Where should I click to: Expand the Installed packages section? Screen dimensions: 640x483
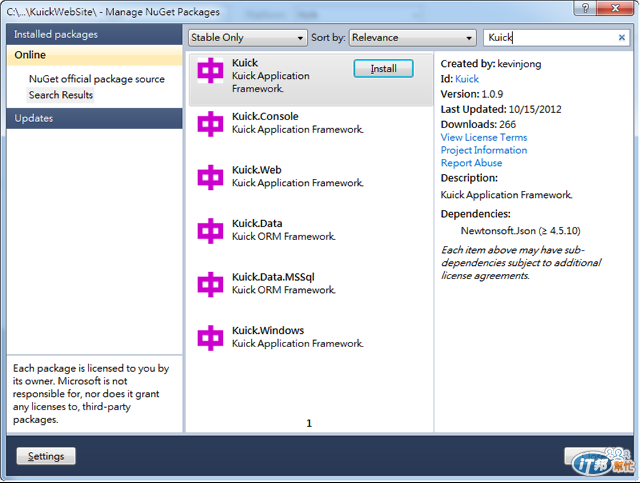point(94,34)
